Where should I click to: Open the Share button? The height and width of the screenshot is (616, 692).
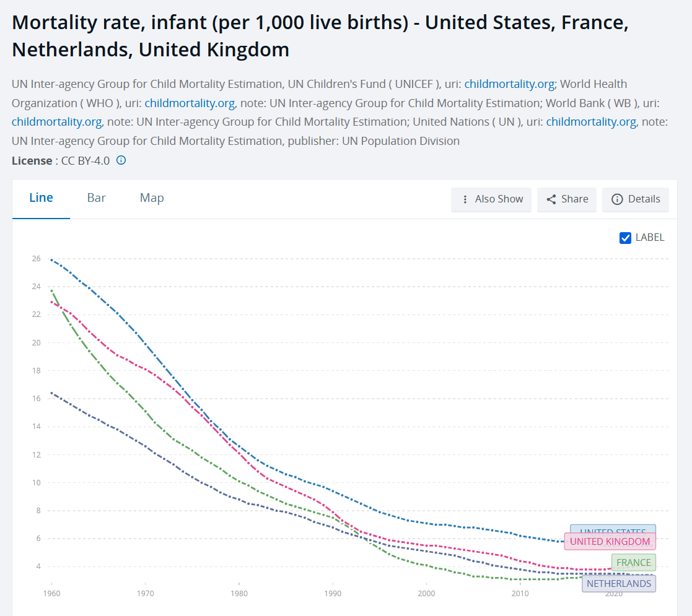coord(567,199)
